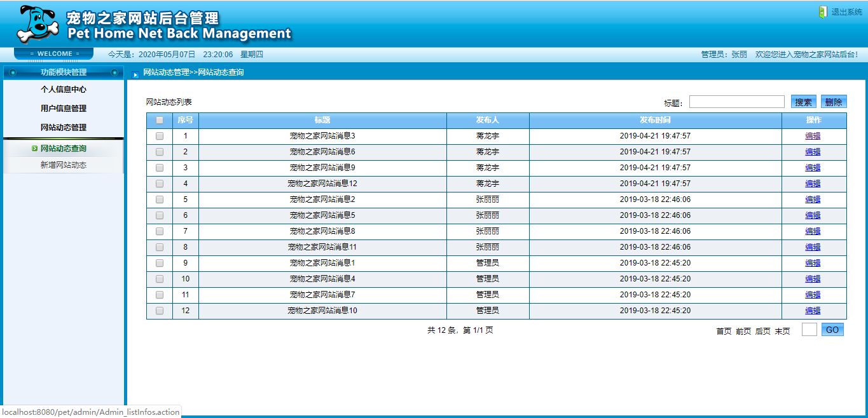Click 编辑 link for 宠物之家网站消息12
868x418 pixels.
[813, 184]
